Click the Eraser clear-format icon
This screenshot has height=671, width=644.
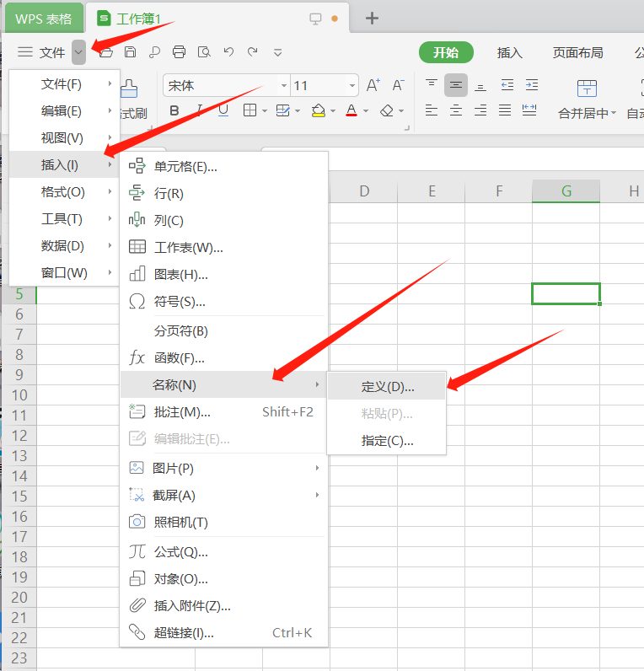(x=386, y=110)
